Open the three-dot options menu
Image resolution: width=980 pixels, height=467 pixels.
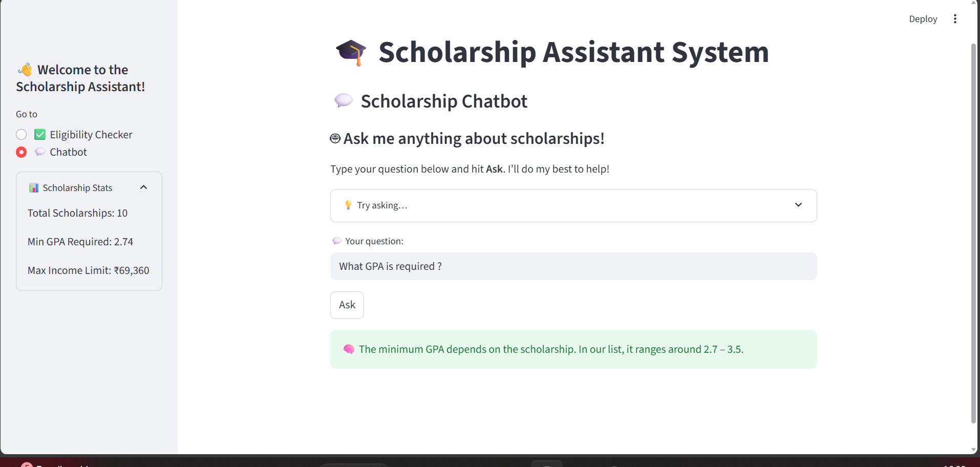coord(955,18)
